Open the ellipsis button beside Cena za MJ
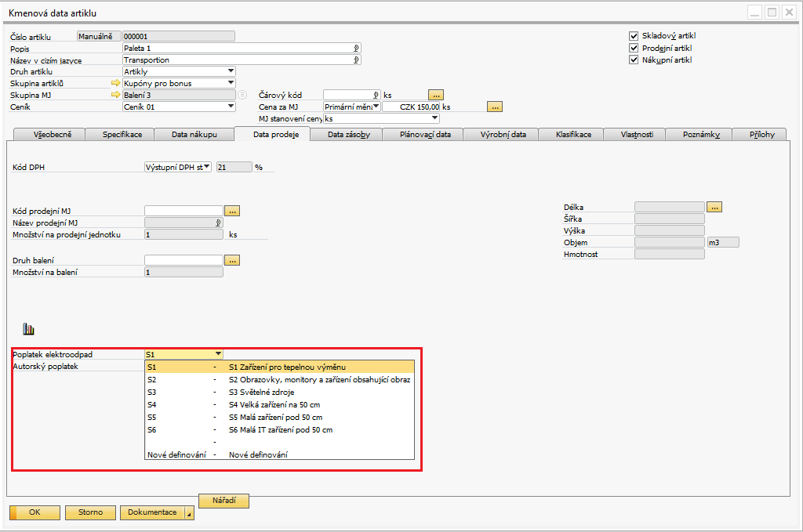The height and width of the screenshot is (532, 803). click(x=495, y=107)
